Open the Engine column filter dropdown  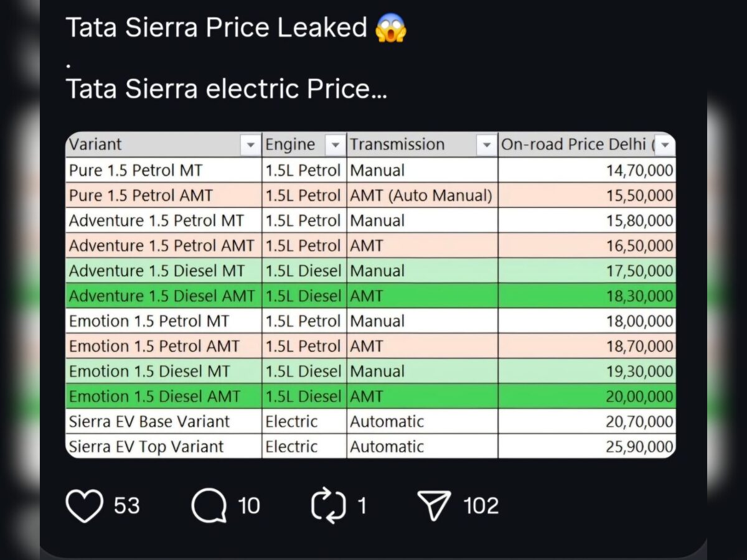pos(335,144)
